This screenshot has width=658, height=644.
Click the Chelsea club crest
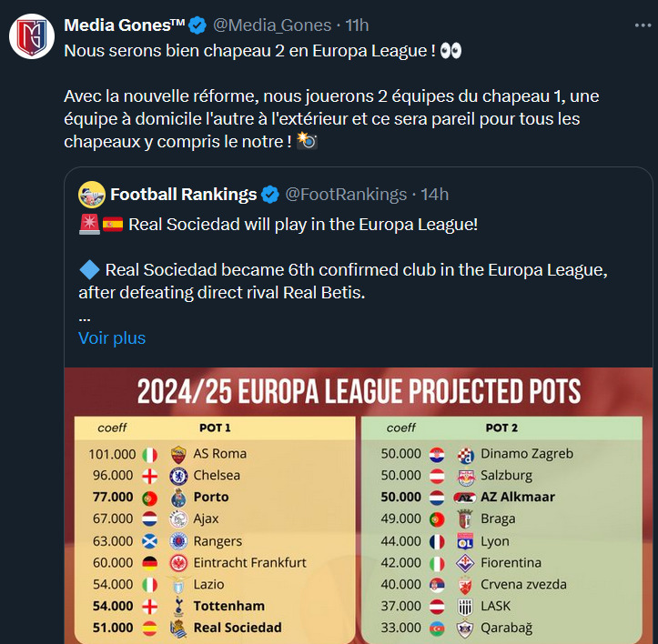coord(178,477)
